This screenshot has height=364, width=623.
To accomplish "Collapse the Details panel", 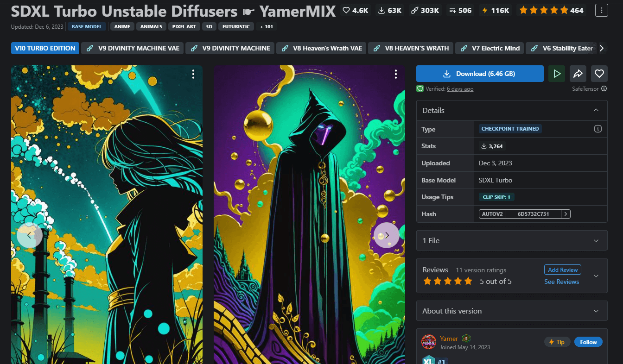I will (x=596, y=110).
